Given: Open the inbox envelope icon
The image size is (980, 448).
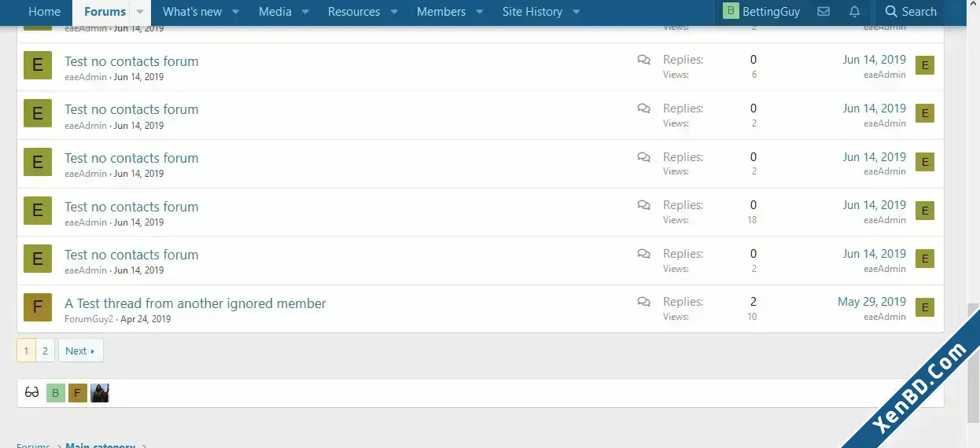Looking at the screenshot, I should pyautogui.click(x=823, y=12).
